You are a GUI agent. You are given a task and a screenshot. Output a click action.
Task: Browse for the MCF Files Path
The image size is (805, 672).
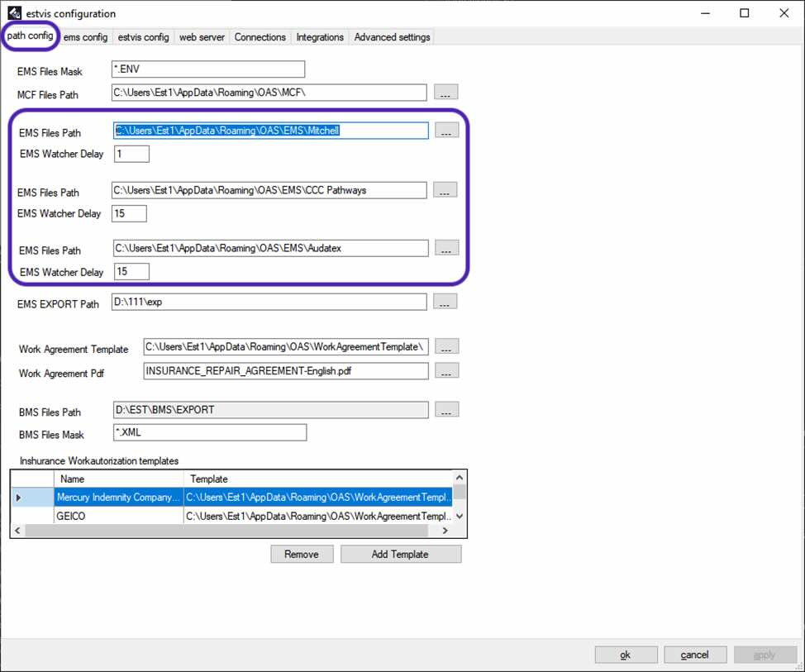445,92
